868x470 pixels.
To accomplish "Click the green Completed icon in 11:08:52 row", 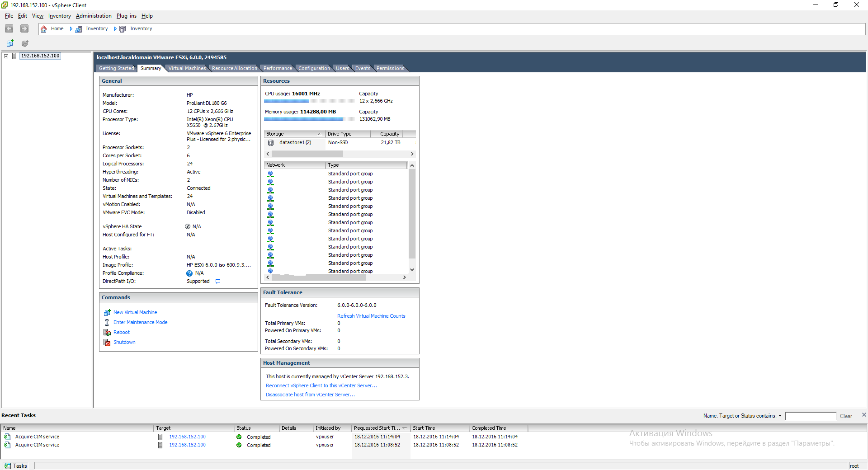I will tap(239, 445).
